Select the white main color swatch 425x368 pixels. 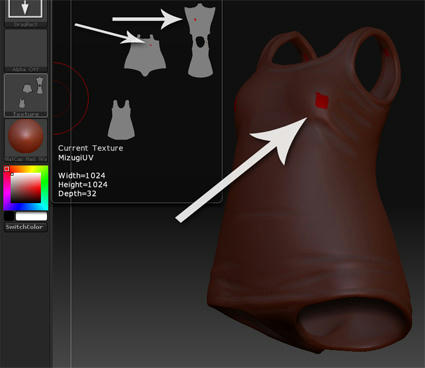pyautogui.click(x=31, y=217)
